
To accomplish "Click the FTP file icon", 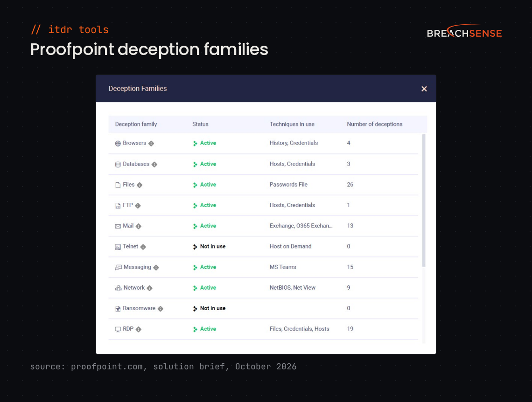I will point(118,206).
